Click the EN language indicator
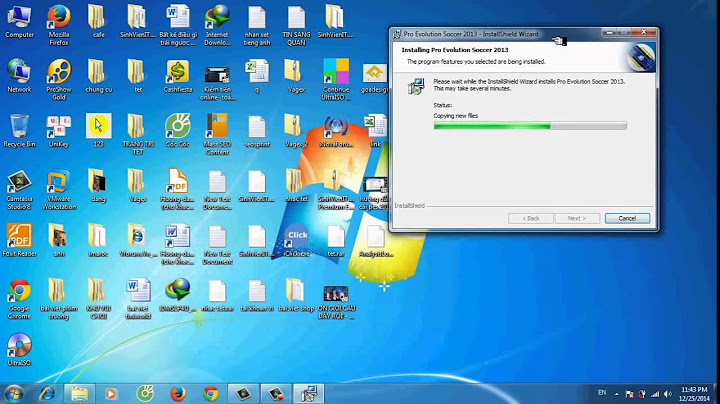Screen dimensions: 720x404 click(602, 393)
